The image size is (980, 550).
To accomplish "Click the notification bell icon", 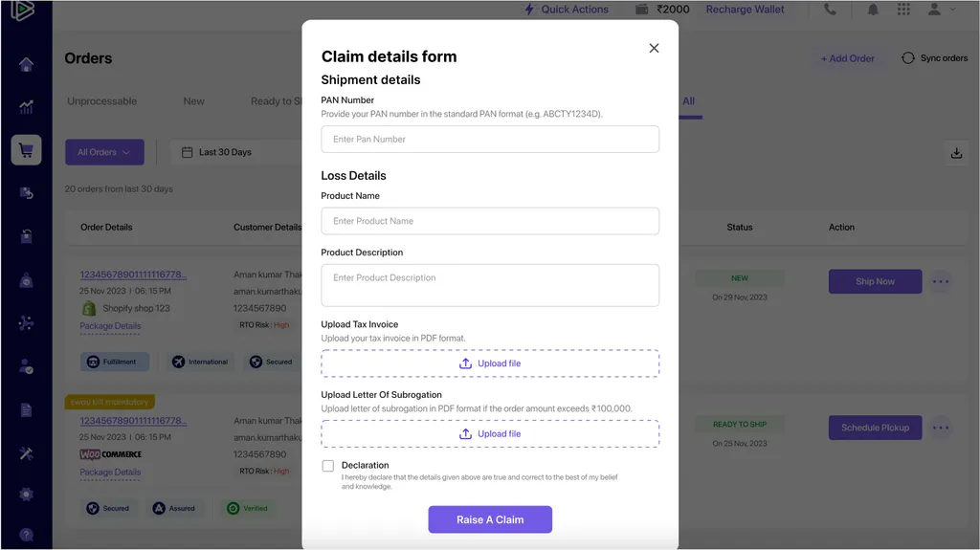I will (x=873, y=10).
